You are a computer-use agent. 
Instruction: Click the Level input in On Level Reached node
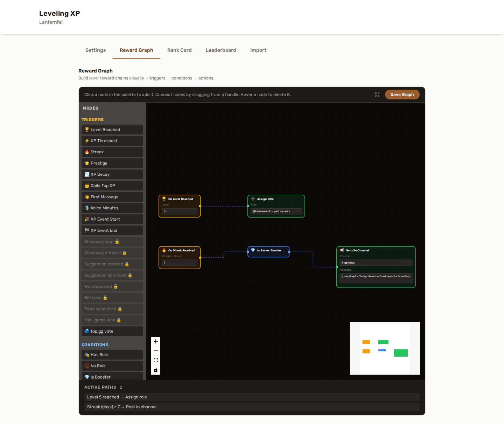(180, 211)
